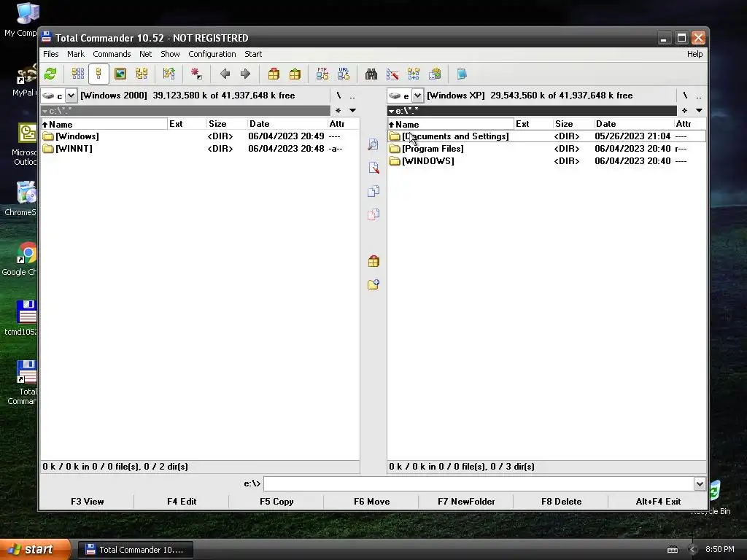Click the Alt+F4 Exit button

658,502
